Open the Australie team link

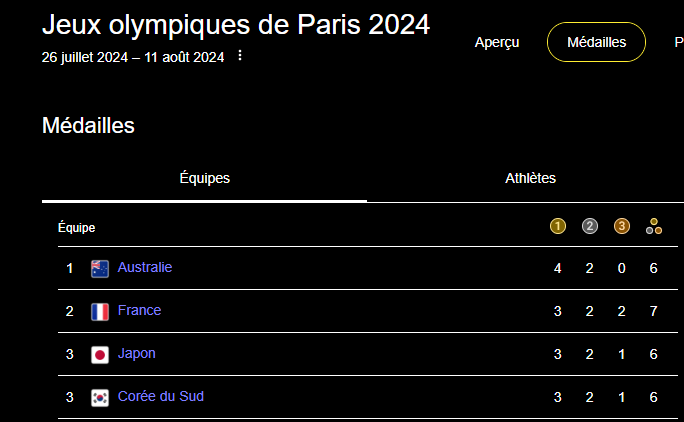click(145, 268)
